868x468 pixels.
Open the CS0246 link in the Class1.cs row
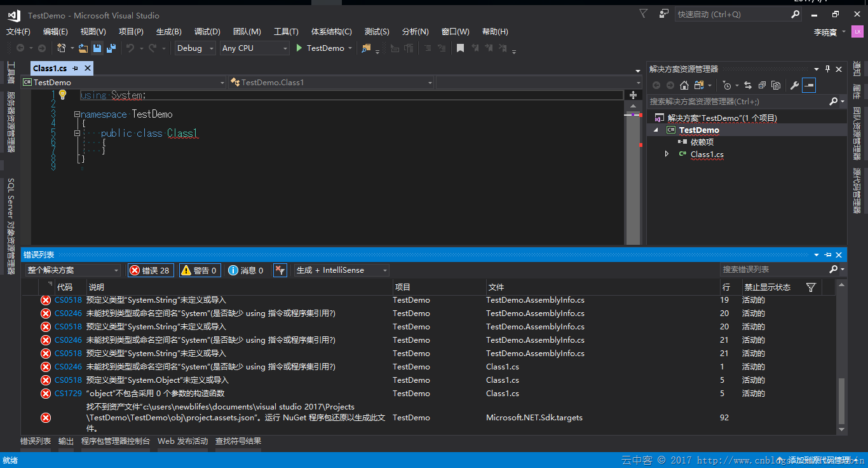pos(68,367)
